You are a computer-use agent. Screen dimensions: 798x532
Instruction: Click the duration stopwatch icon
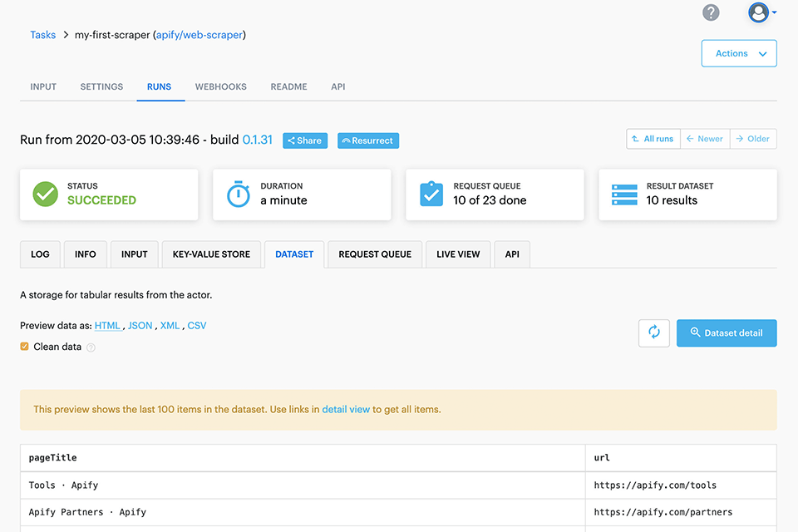pos(239,194)
